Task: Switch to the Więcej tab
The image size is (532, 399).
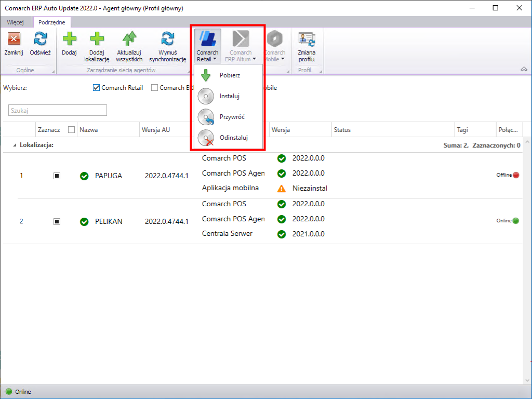Action: 15,22
